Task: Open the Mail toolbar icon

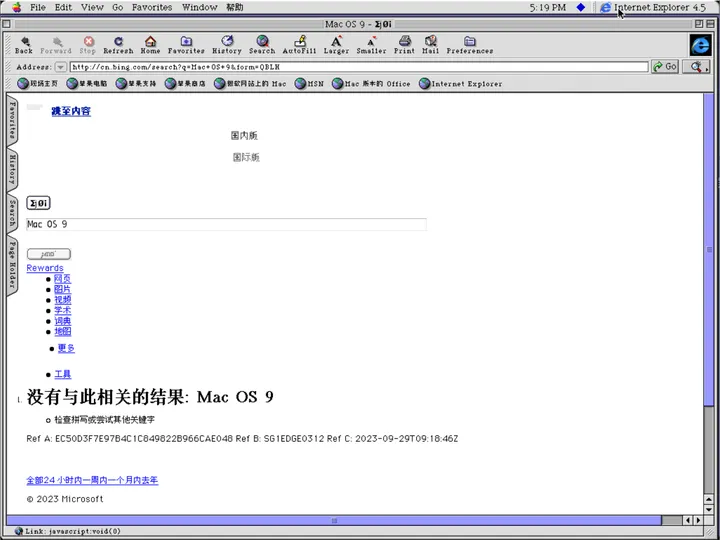Action: [x=431, y=45]
